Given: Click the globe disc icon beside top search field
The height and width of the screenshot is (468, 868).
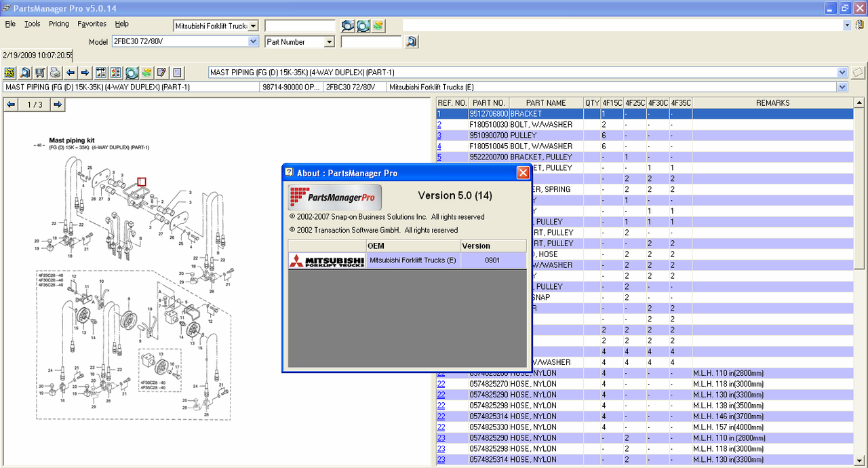Looking at the screenshot, I should [363, 26].
